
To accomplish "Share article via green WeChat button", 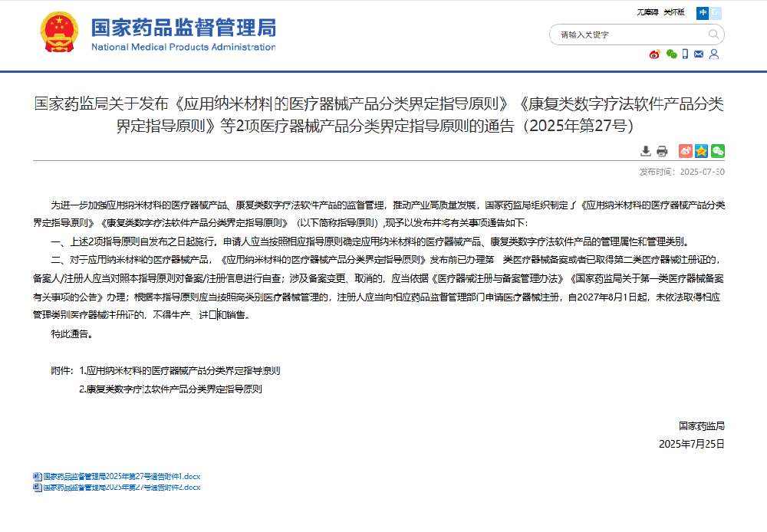I will point(717,151).
